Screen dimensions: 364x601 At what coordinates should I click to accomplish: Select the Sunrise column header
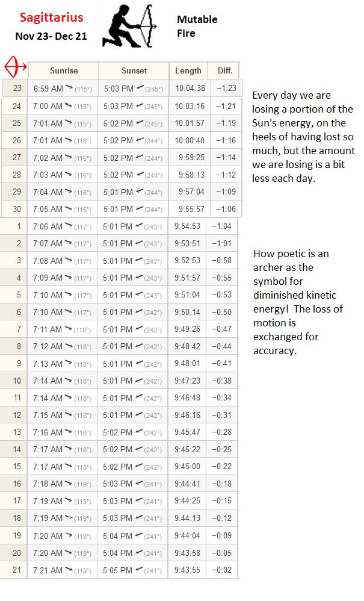coord(64,70)
